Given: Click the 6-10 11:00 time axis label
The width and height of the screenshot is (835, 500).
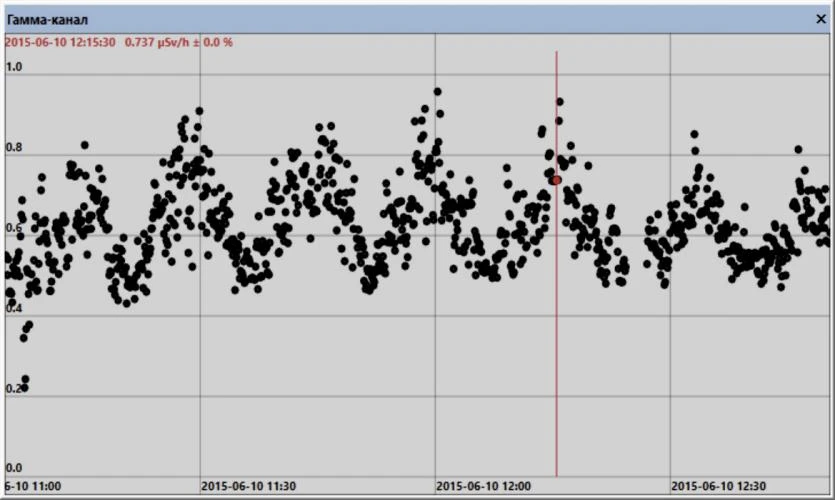Looking at the screenshot, I should tap(33, 486).
